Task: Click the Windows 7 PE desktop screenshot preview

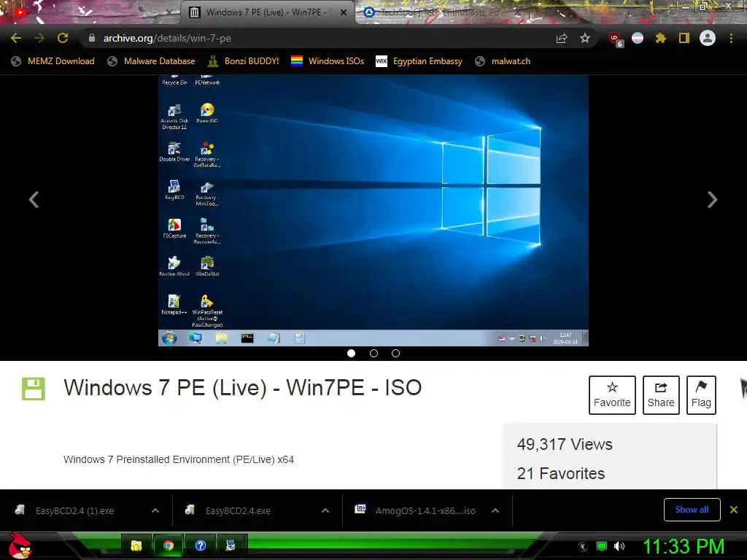Action: [373, 211]
